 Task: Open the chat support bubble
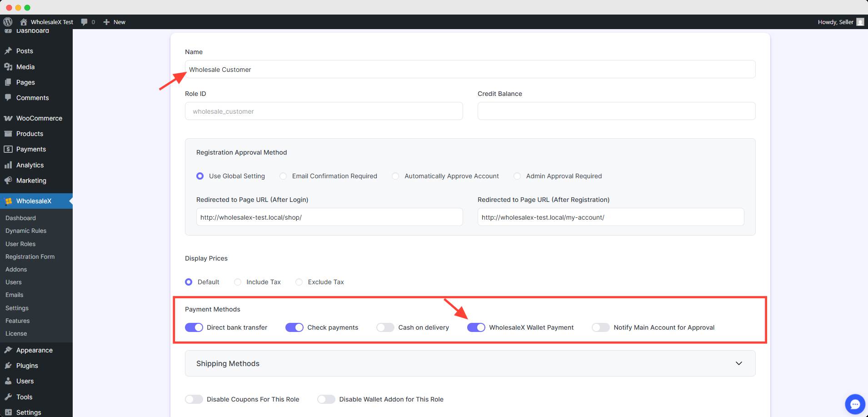click(855, 404)
